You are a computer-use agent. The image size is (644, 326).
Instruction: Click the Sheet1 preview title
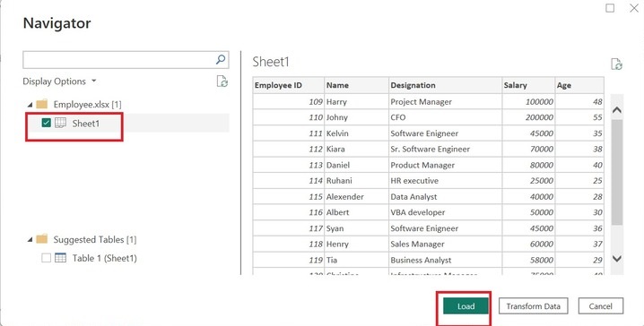(x=271, y=62)
